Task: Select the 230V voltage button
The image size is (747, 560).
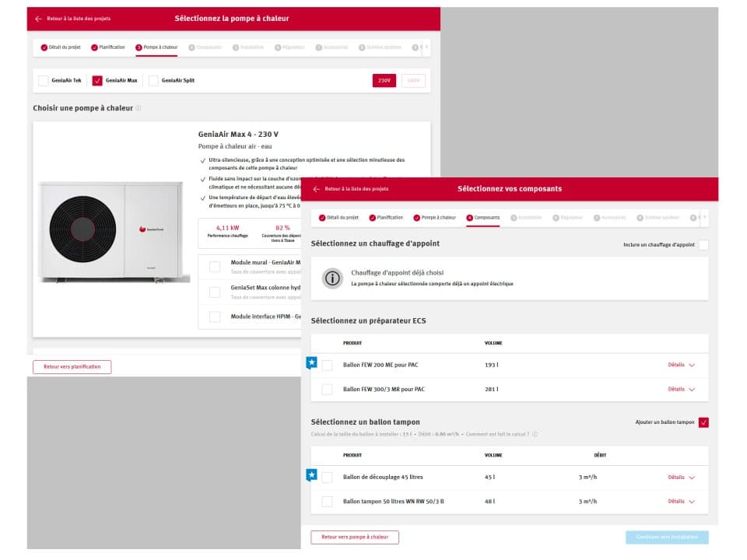Action: pyautogui.click(x=384, y=80)
